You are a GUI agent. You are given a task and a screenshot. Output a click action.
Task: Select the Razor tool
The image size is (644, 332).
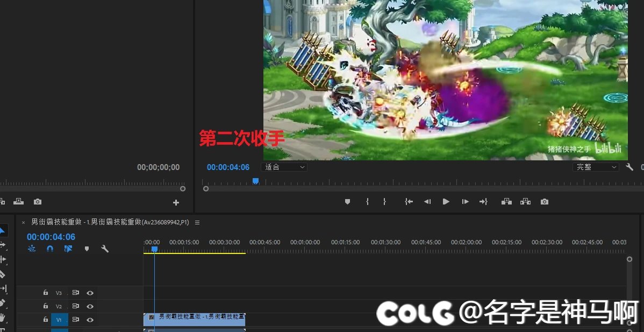point(2,274)
